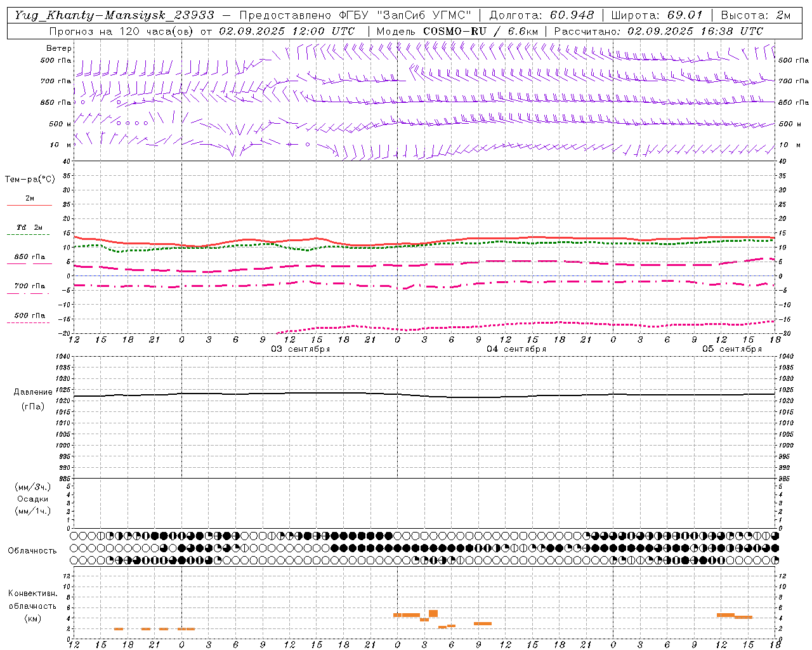
Task: Click the 04 сентября date label
Action: tap(516, 349)
